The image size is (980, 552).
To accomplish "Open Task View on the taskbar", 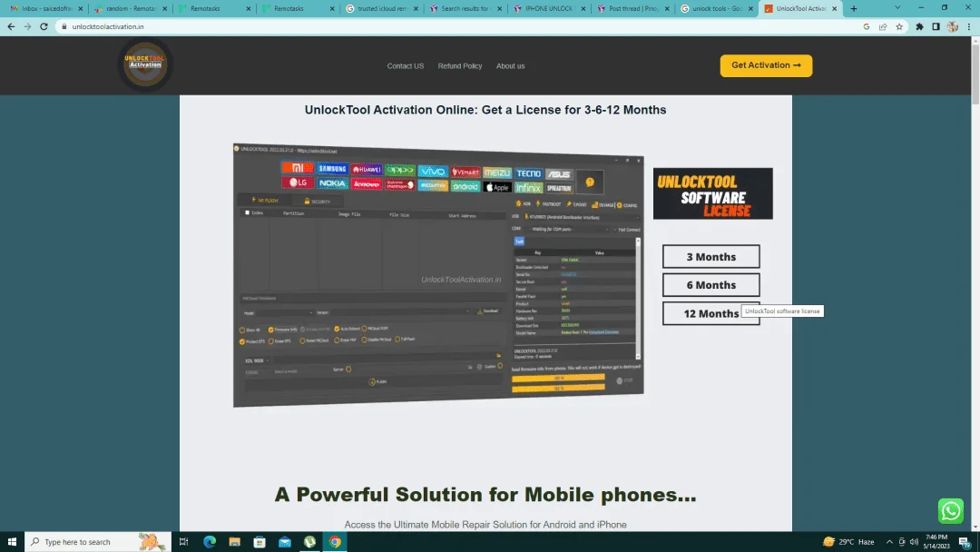I will [x=183, y=541].
